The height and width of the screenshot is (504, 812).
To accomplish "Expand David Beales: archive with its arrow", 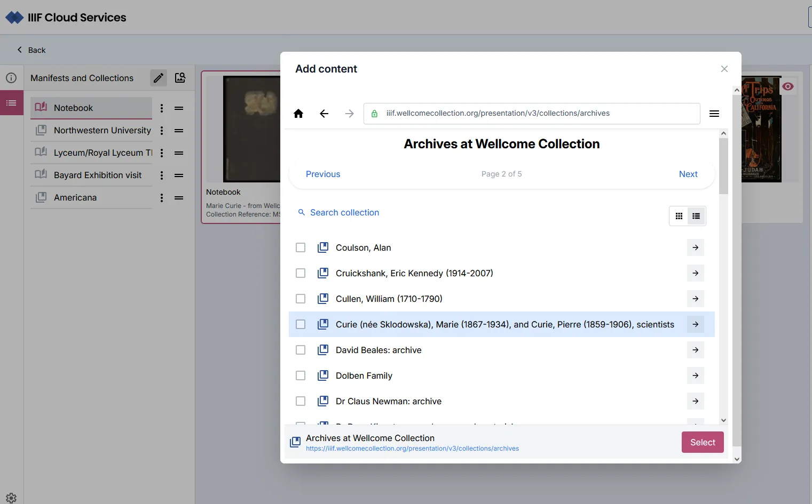I will (x=695, y=350).
